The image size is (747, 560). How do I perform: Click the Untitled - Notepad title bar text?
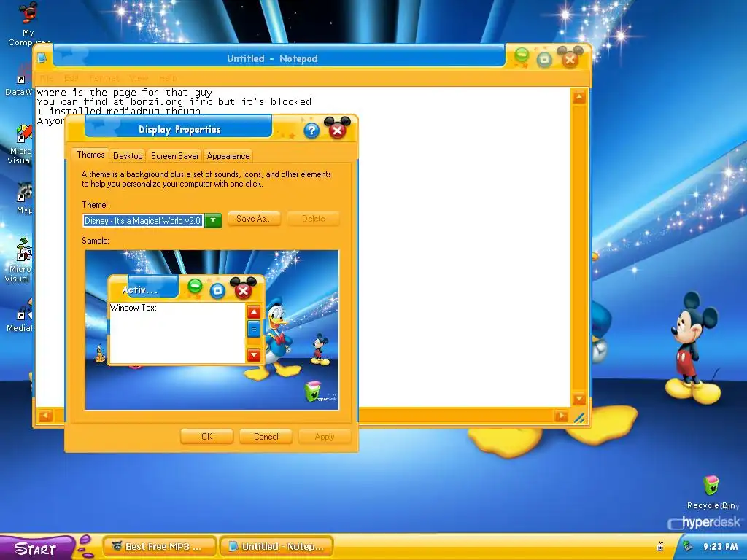[x=272, y=58]
